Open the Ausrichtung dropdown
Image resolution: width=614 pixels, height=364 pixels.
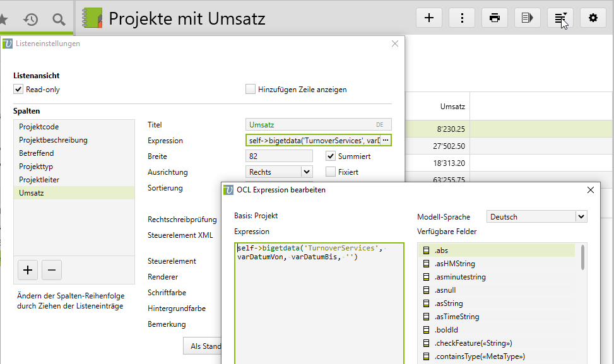click(x=307, y=172)
